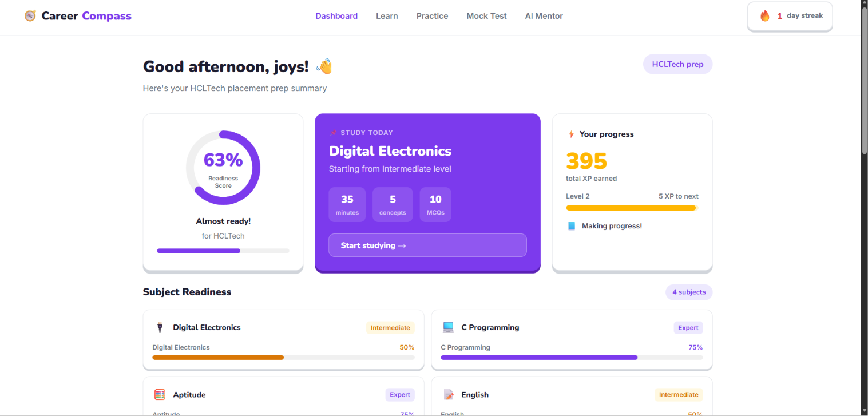
Task: Click the Subject Readiness heading
Action: (187, 292)
